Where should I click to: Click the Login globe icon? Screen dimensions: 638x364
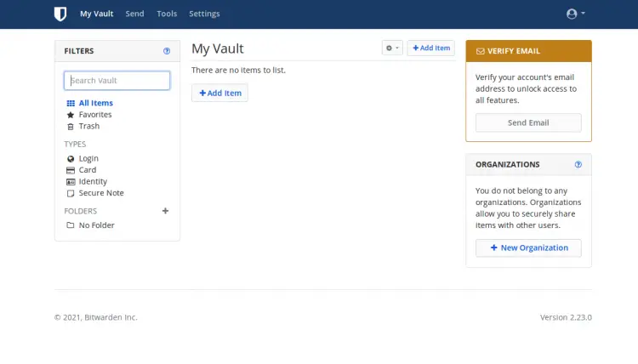71,159
